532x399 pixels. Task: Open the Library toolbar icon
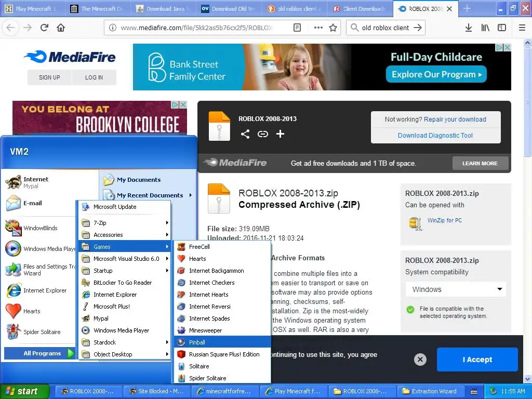(485, 28)
